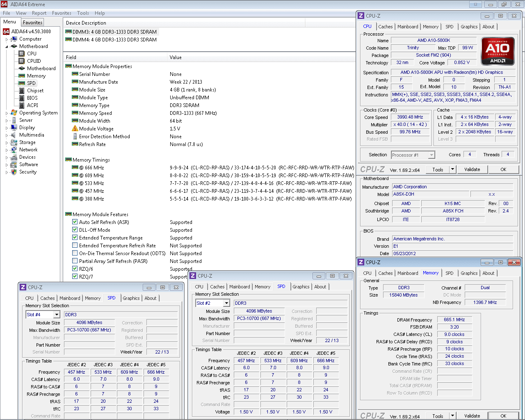Expand the Devices tree node
525x420 pixels.
click(7, 157)
